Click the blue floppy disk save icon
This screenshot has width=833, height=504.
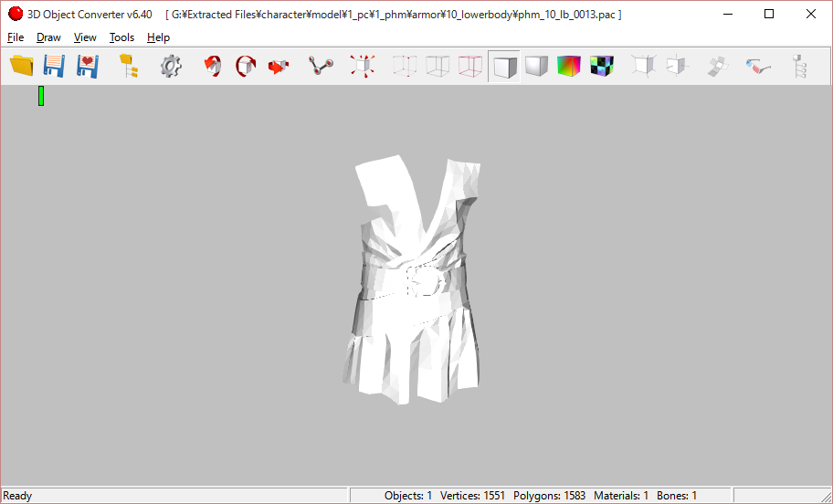tap(54, 66)
